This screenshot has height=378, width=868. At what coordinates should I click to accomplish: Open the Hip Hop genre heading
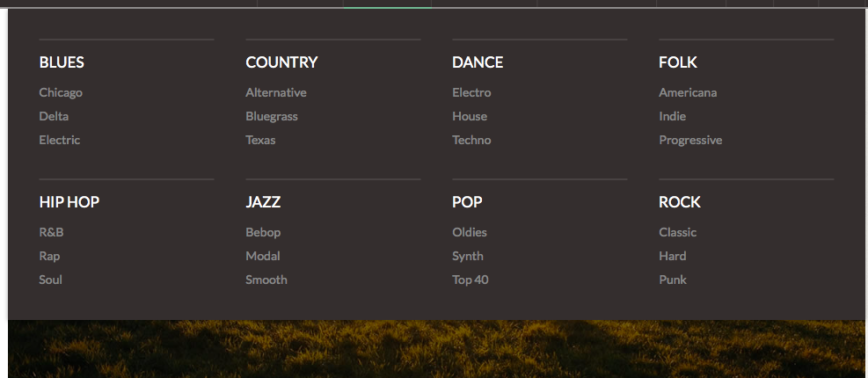(69, 202)
